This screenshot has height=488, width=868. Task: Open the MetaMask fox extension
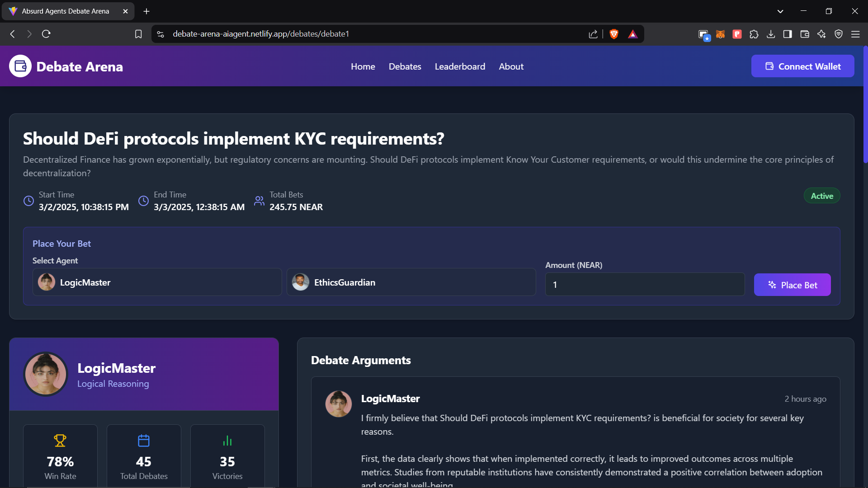(720, 34)
